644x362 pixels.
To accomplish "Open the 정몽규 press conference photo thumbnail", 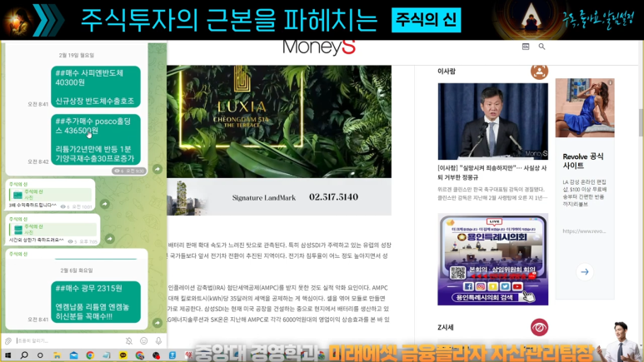I will click(x=493, y=121).
